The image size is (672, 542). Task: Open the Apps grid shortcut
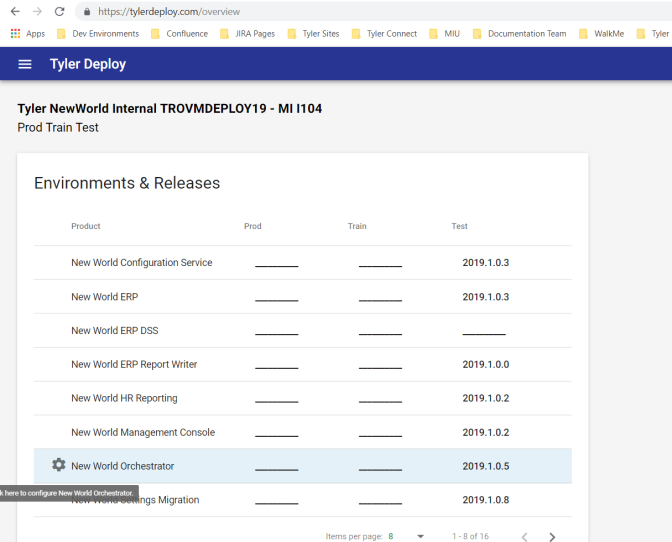click(28, 33)
